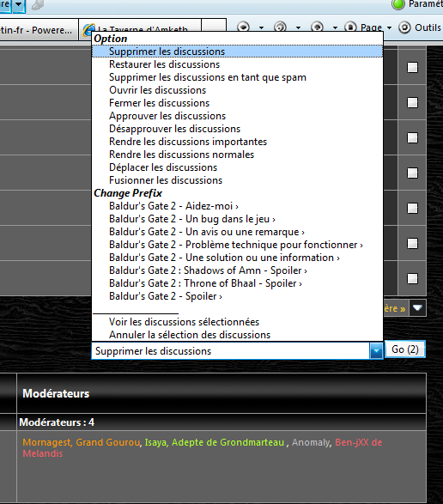Select prefix 'Baldur's Gate 2 - Aidez-moi'
This screenshot has height=504, width=443.
(237, 206)
